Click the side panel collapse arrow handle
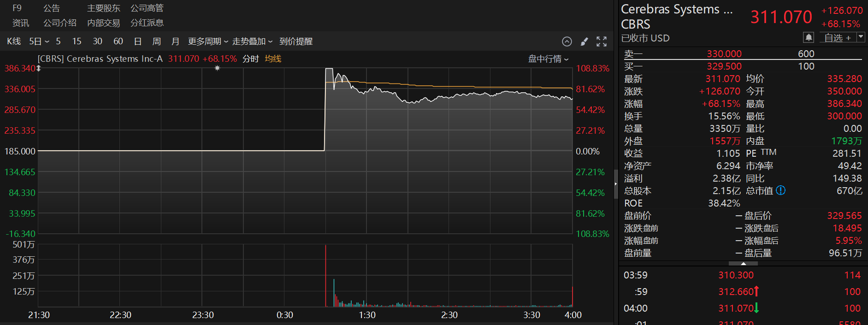Screen dimensions: 868x325 (x=616, y=184)
